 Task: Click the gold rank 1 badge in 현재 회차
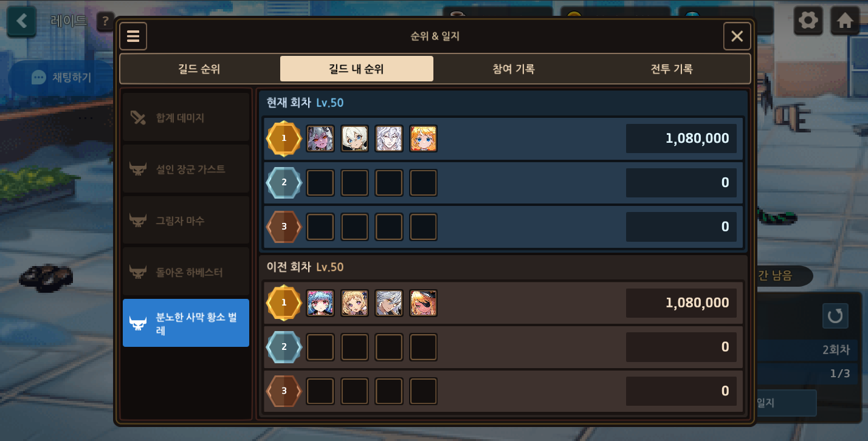point(284,138)
